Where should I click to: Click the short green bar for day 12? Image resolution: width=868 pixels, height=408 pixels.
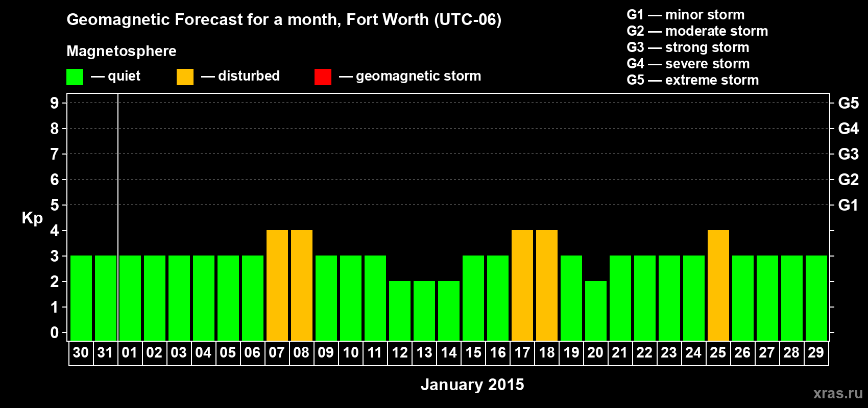[x=400, y=311]
